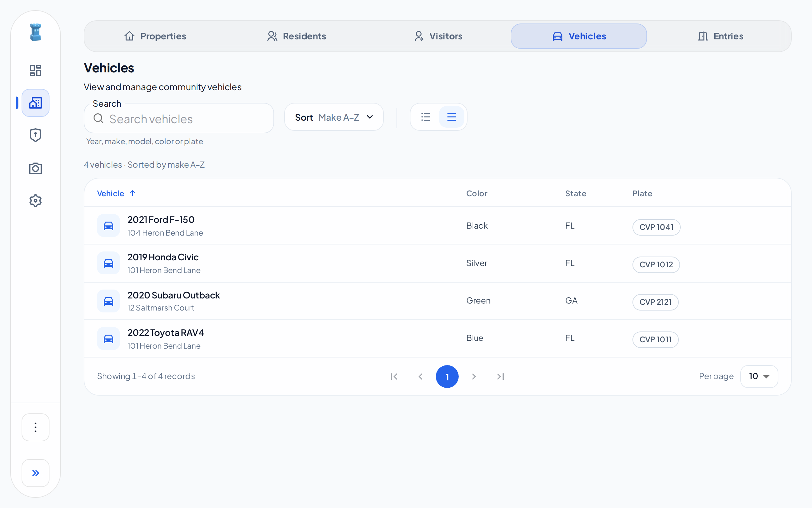Click plate chip CVP 1041

656,227
